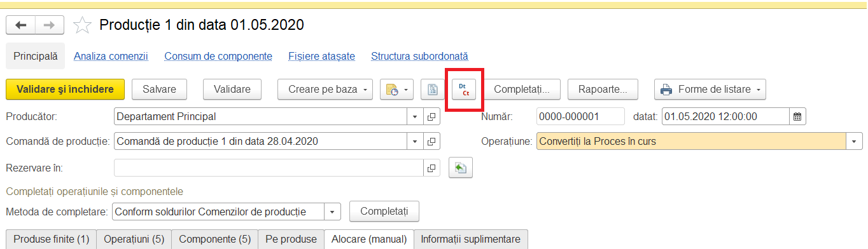Expand the Operațiune dropdown
The height and width of the screenshot is (249, 868).
[854, 141]
